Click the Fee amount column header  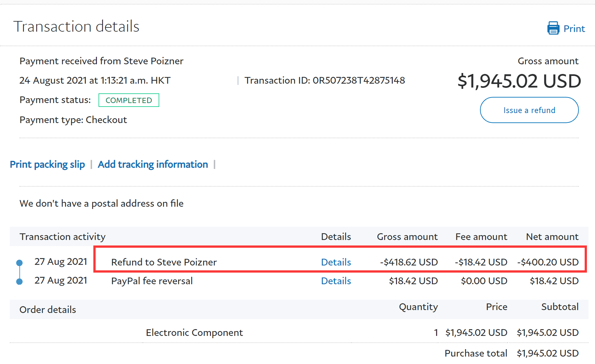click(481, 237)
